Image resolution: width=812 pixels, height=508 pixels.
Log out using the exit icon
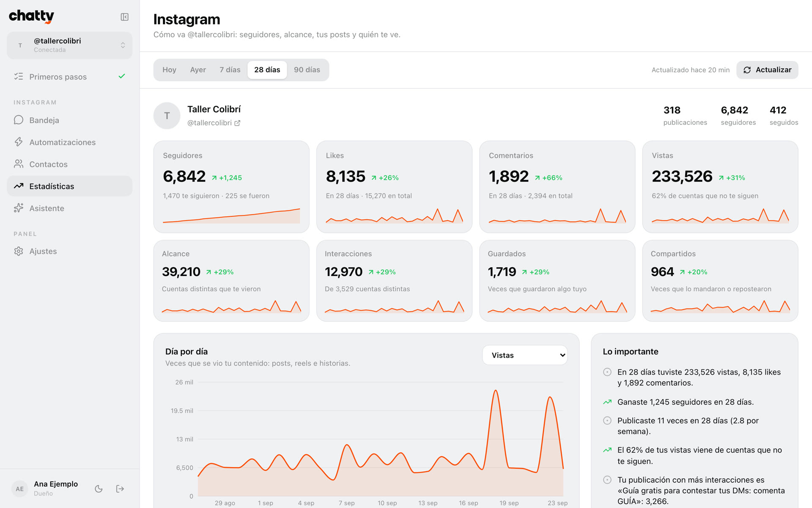coord(120,489)
